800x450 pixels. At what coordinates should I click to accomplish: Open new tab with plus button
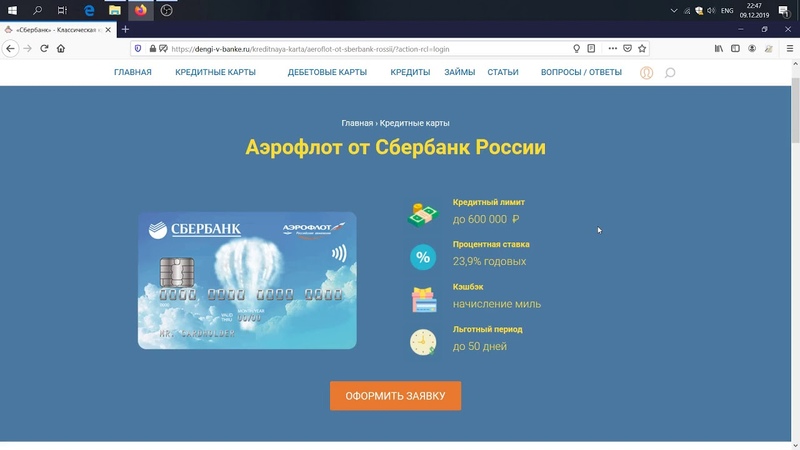coord(126,30)
